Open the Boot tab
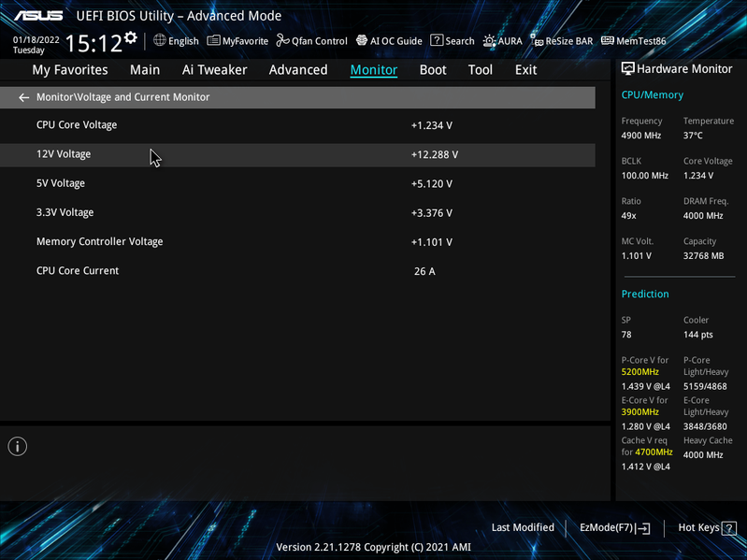The width and height of the screenshot is (747, 560). pyautogui.click(x=433, y=70)
